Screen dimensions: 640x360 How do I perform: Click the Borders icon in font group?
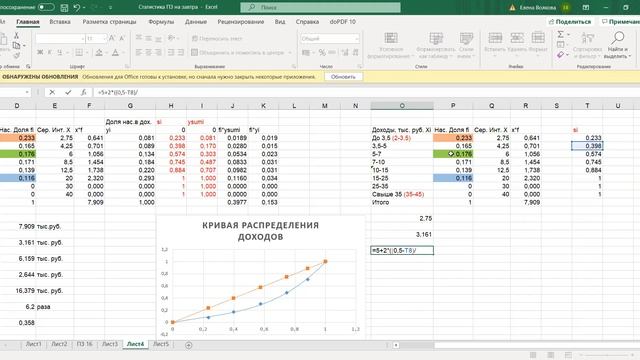point(79,52)
